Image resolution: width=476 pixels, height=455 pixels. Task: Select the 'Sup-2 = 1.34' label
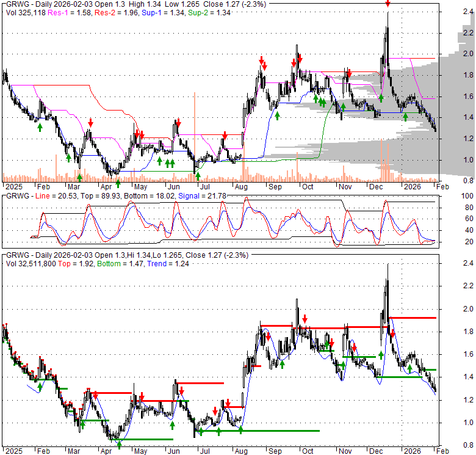point(209,13)
